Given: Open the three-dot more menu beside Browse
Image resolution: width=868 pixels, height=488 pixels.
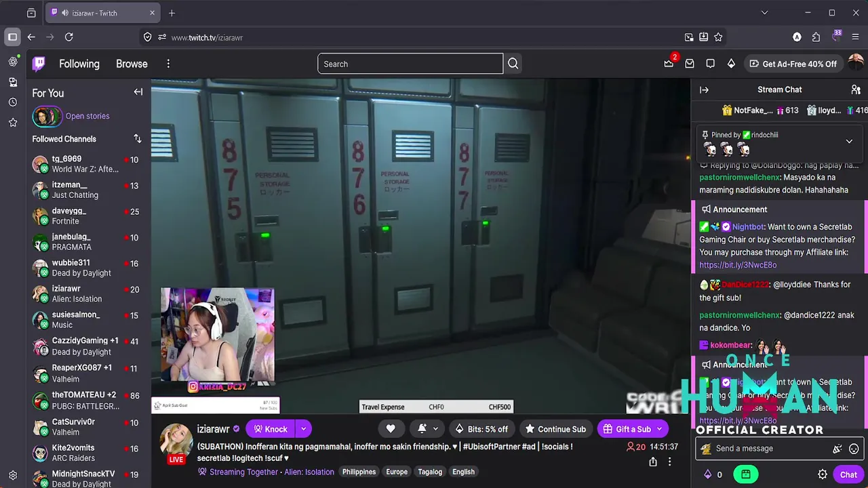Looking at the screenshot, I should (168, 64).
